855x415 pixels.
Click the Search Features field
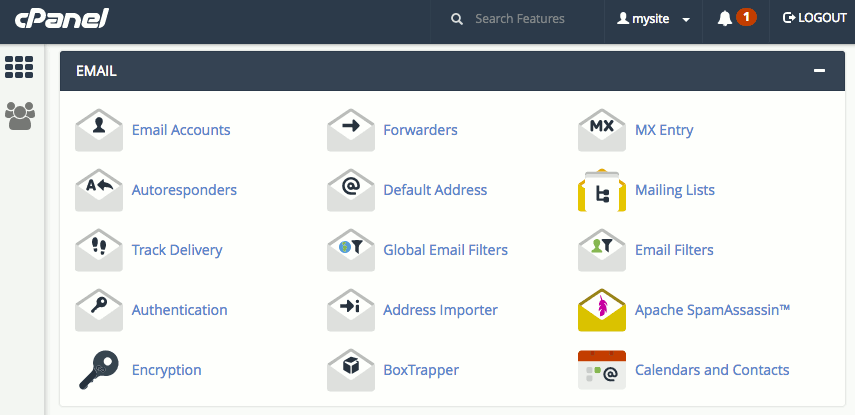tap(520, 18)
